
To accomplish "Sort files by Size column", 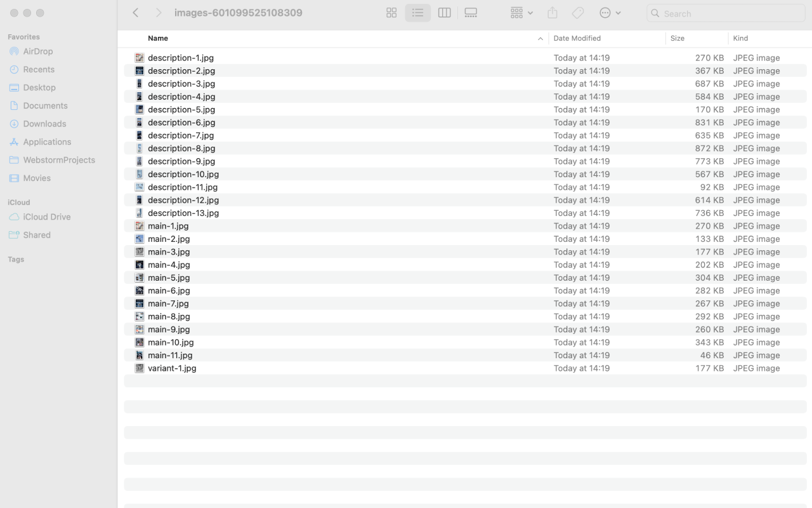I will [x=678, y=39].
